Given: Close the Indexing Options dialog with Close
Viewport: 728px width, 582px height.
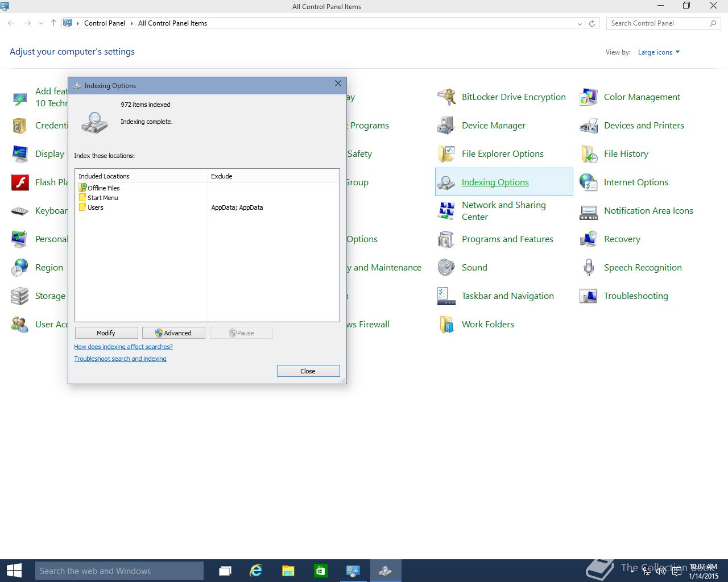Looking at the screenshot, I should [x=308, y=371].
